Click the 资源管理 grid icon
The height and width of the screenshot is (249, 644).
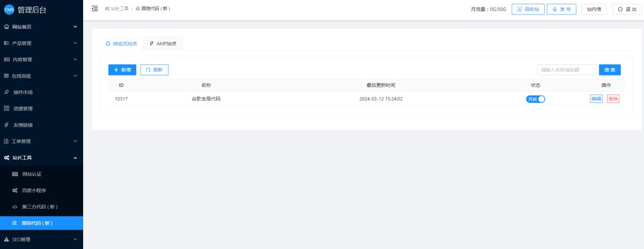tap(6, 108)
